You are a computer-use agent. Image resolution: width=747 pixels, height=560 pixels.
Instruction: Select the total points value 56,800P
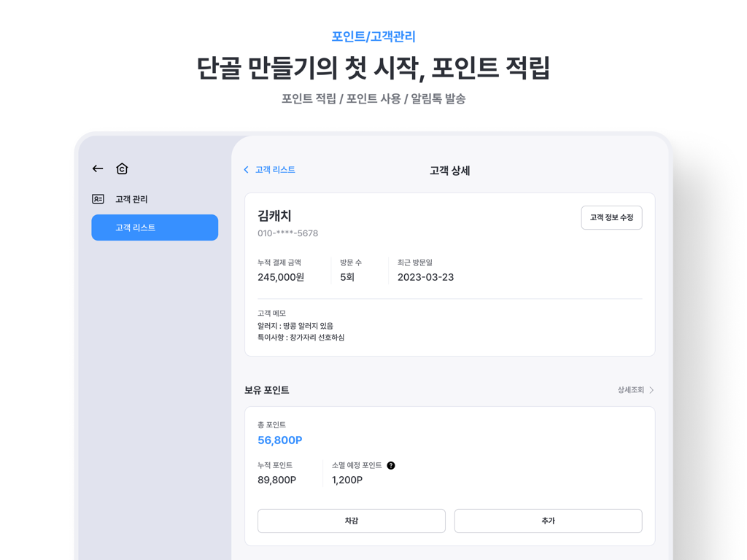[x=279, y=440]
